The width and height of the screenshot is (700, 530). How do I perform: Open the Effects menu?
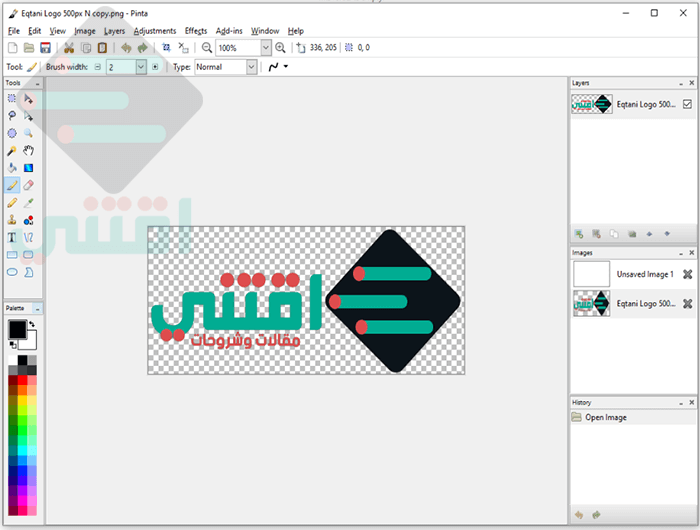(x=196, y=31)
